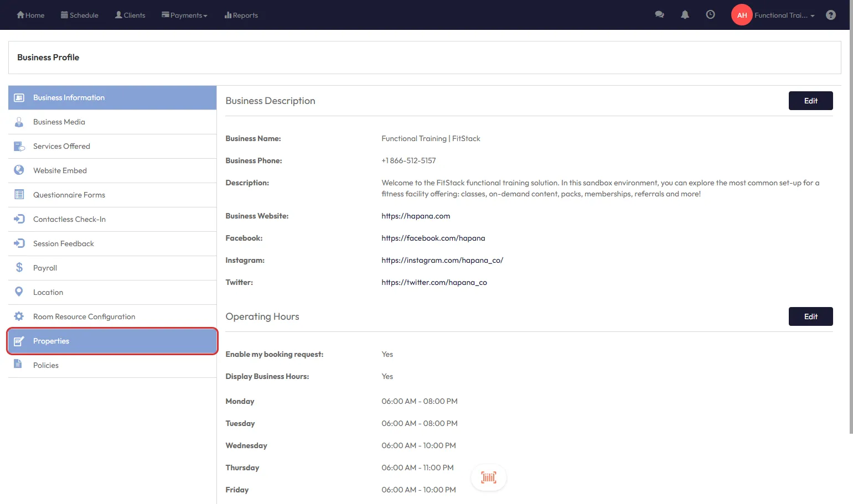Screen dimensions: 853x504
Task: Click the Location pin icon
Action: tap(19, 292)
